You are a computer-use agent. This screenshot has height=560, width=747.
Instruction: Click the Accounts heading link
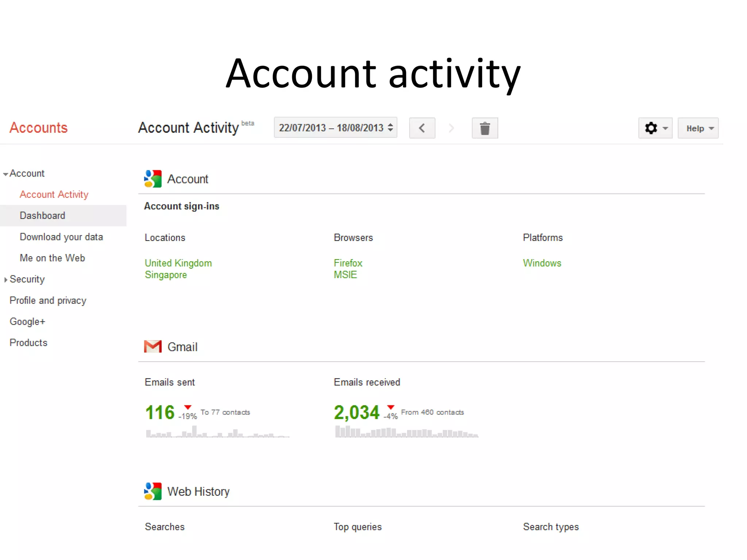[39, 128]
